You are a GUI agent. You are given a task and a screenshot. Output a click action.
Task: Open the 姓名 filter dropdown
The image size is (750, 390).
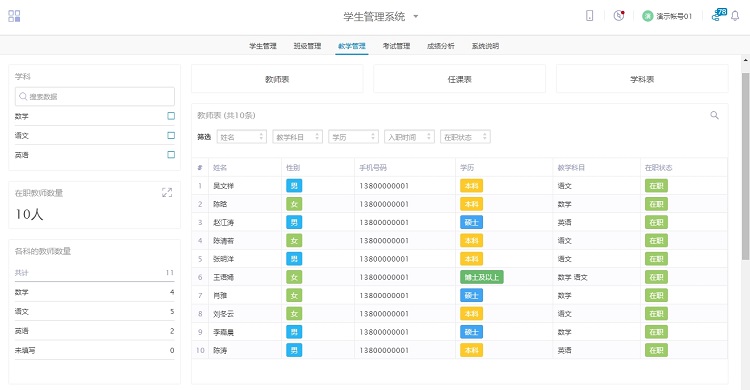(242, 137)
